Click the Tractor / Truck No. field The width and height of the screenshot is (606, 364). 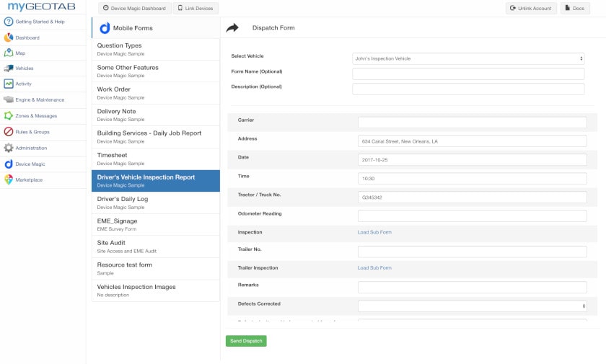pos(473,197)
